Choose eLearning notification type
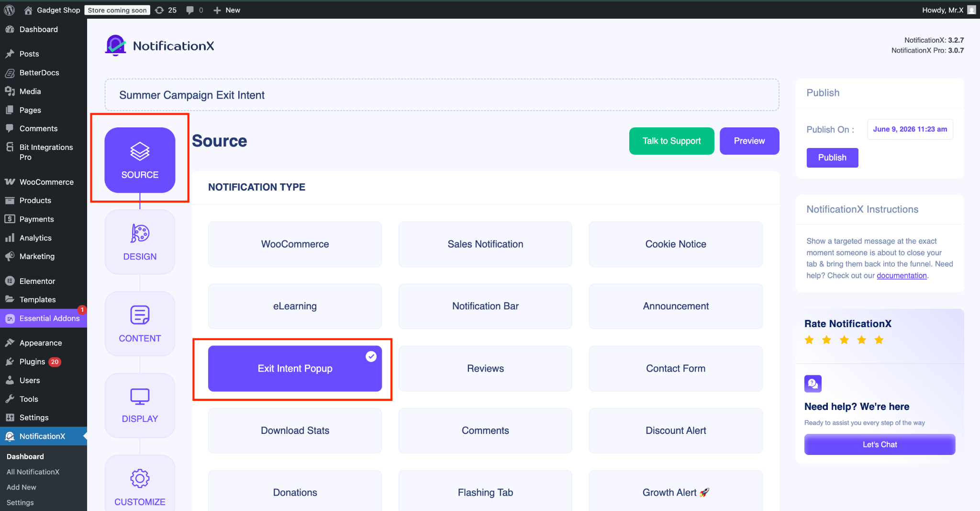 click(295, 306)
